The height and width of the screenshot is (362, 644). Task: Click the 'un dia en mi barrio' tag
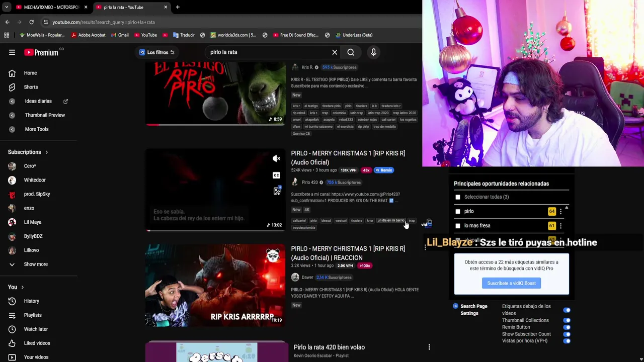pos(391,221)
